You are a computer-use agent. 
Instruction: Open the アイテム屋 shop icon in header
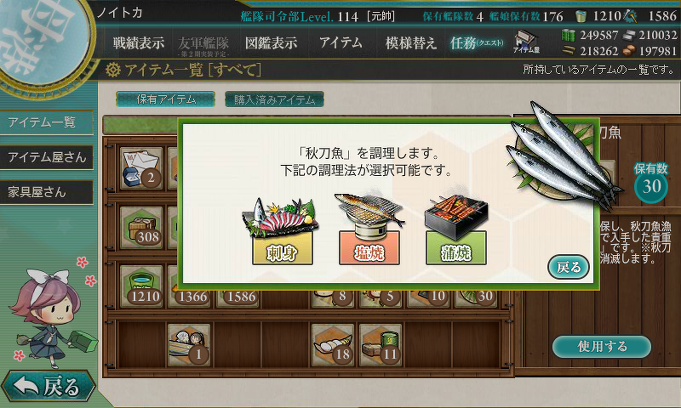pyautogui.click(x=526, y=43)
